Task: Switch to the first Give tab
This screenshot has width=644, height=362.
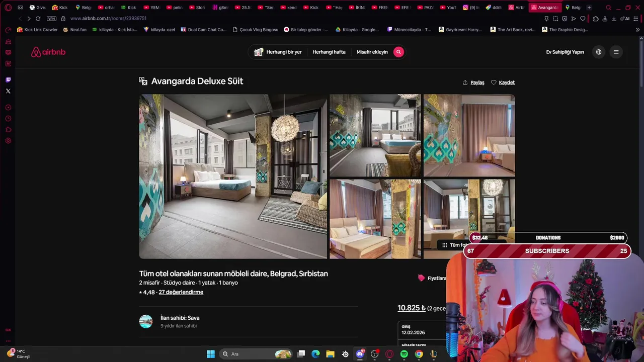Action: point(38,8)
